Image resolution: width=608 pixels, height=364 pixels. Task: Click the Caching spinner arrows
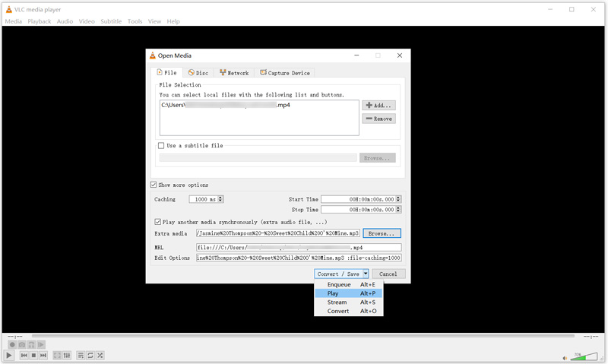point(220,199)
